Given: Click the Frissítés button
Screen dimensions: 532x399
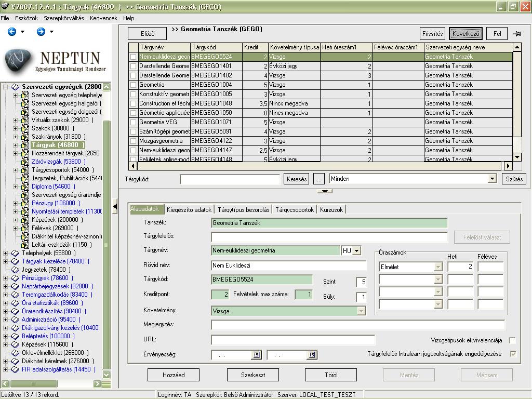Looking at the screenshot, I should pyautogui.click(x=433, y=34).
